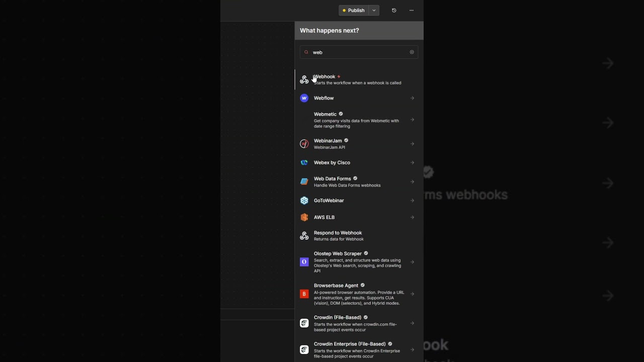Image resolution: width=644 pixels, height=362 pixels.
Task: Click Webmetic verified badge icon
Action: pyautogui.click(x=341, y=114)
